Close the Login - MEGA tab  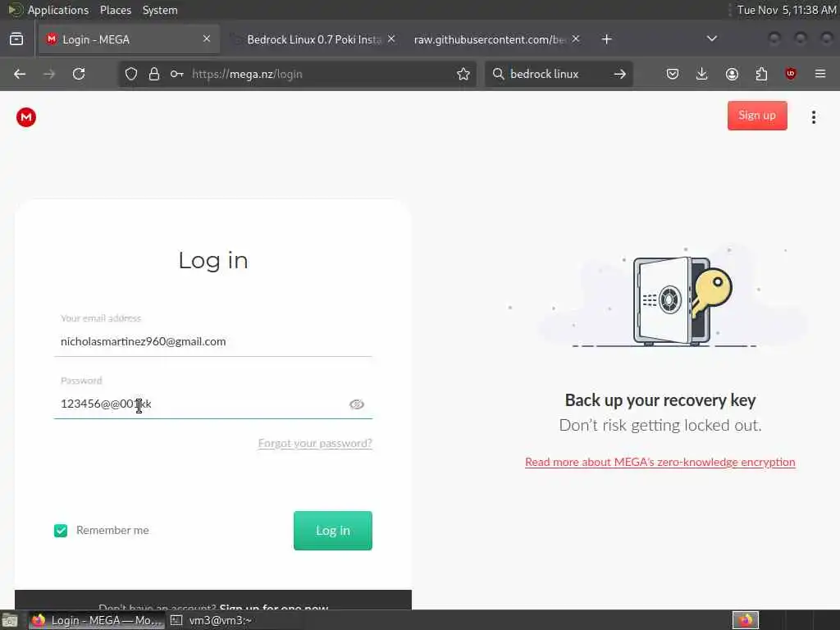point(207,39)
